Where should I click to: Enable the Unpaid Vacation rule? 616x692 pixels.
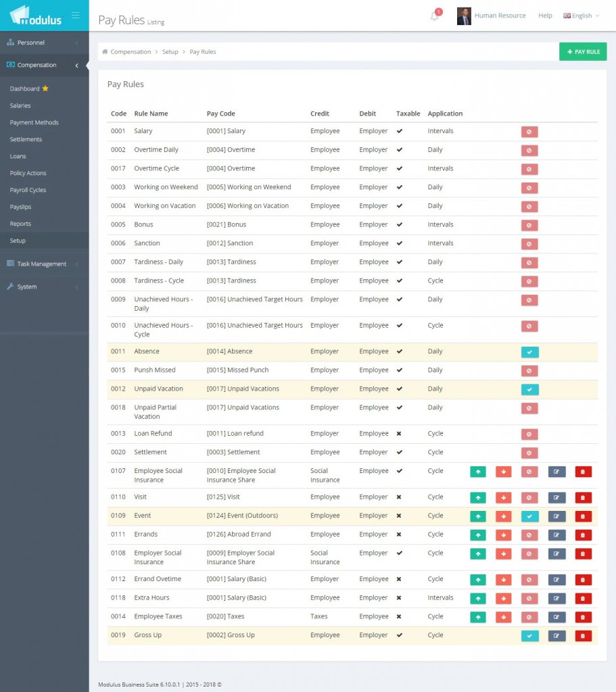529,389
